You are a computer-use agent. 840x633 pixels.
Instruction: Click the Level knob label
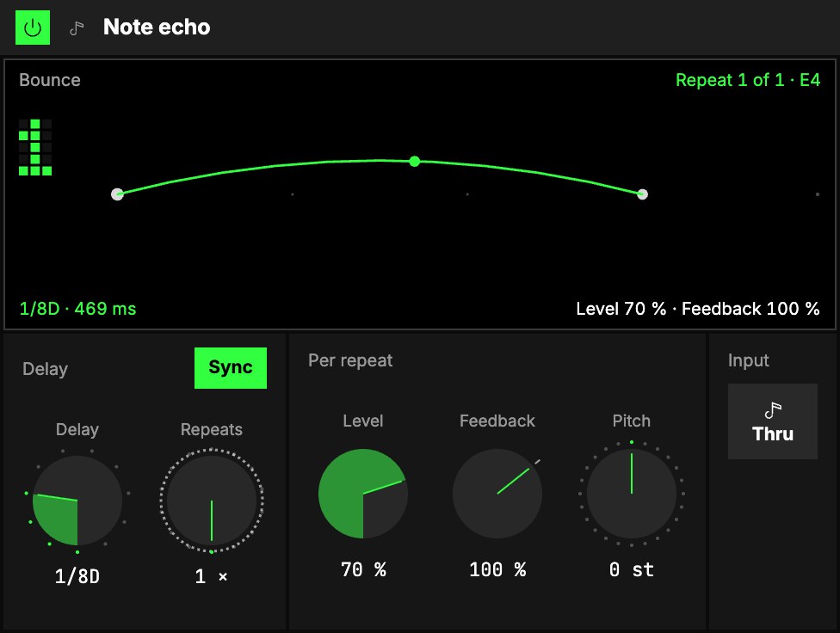click(x=363, y=421)
